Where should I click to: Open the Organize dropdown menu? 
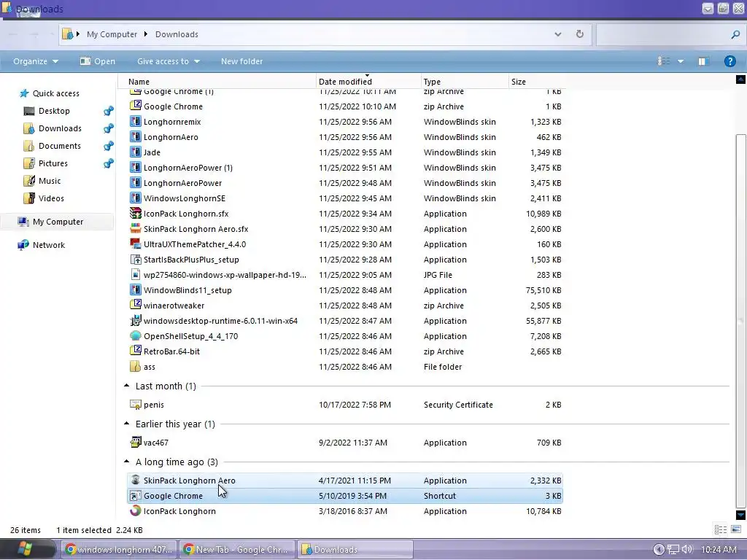(36, 61)
